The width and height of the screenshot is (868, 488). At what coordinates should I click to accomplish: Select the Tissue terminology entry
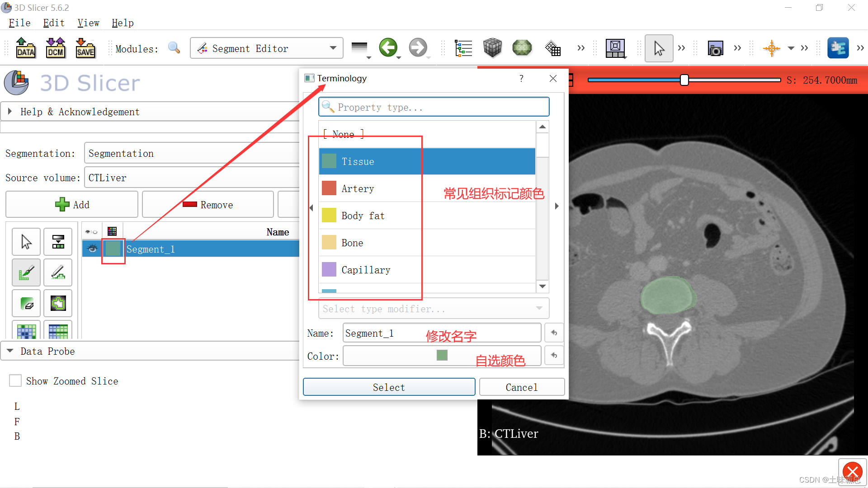[358, 161]
